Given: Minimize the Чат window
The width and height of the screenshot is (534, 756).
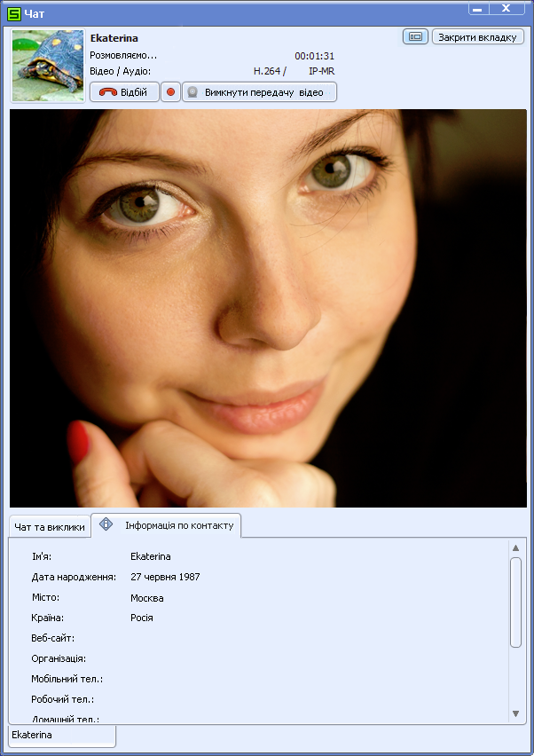Looking at the screenshot, I should (x=478, y=8).
